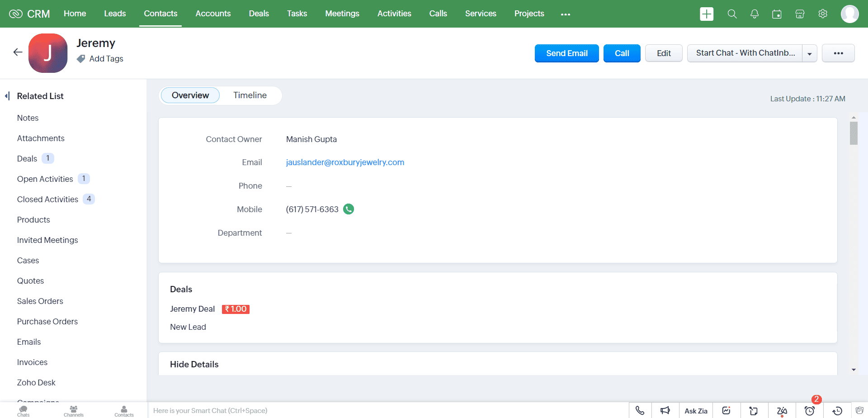Collapse the Related List sidebar
Viewport: 868px width, 418px height.
click(7, 96)
